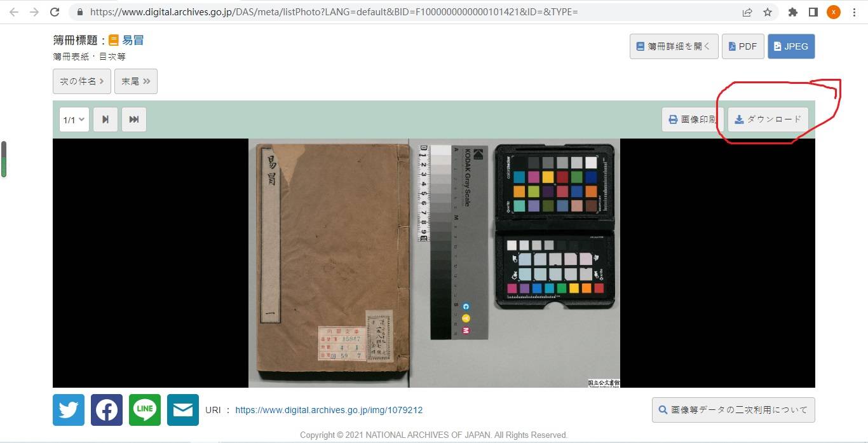
Task: Bookmark this page with the star icon
Action: pyautogui.click(x=767, y=12)
